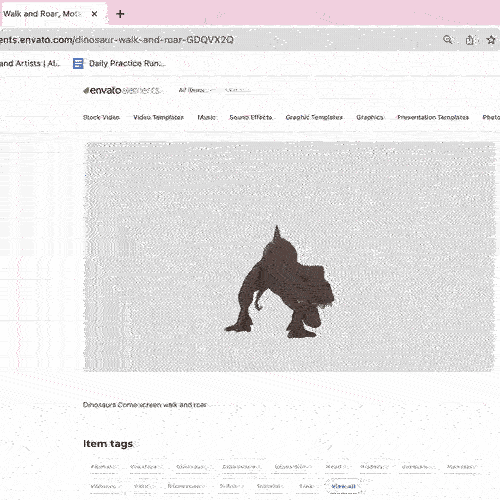The image size is (500, 500).
Task: Click the share icon in address bar
Action: [470, 40]
